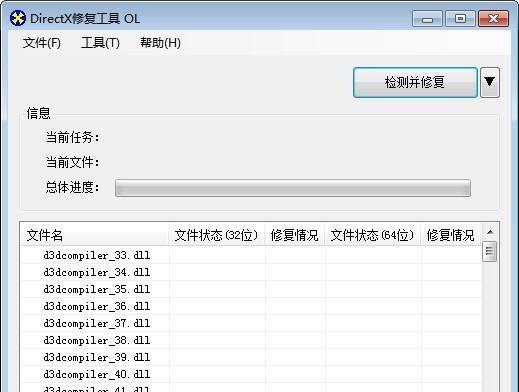Screen dimensions: 519x392
Task: Open the 帮助(H) menu
Action: (x=160, y=43)
